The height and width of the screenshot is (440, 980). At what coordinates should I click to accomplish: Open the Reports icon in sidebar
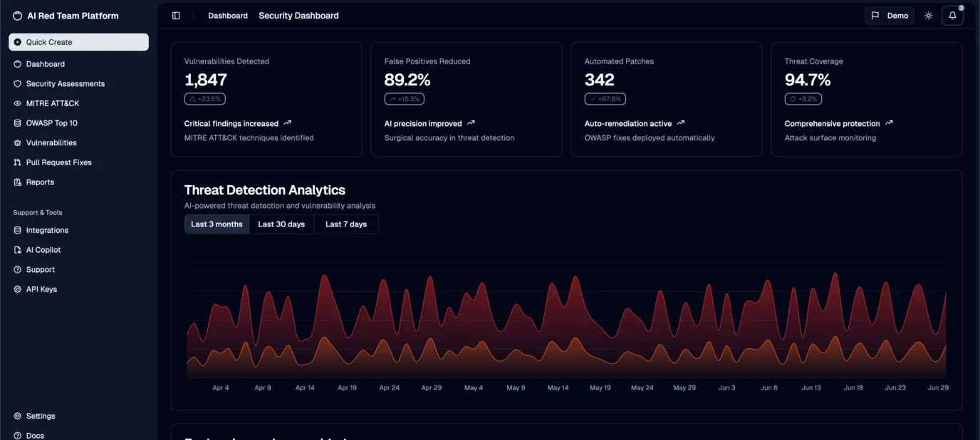pyautogui.click(x=16, y=182)
